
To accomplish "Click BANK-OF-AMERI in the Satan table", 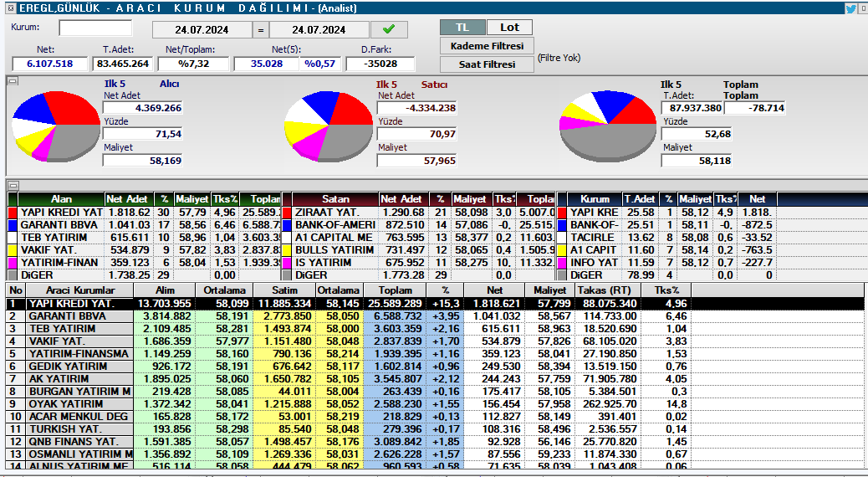I will pos(335,225).
